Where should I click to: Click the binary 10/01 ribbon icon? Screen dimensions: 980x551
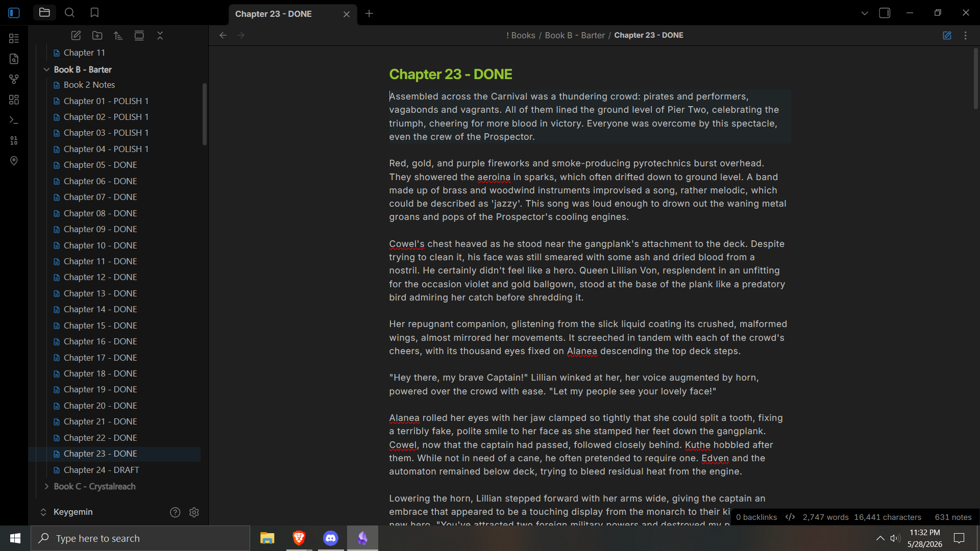click(14, 140)
